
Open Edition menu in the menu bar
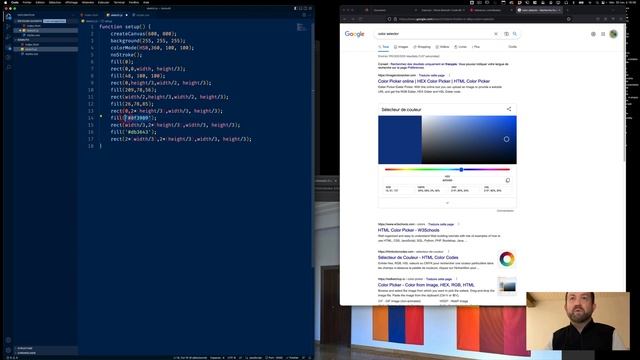click(x=40, y=2)
